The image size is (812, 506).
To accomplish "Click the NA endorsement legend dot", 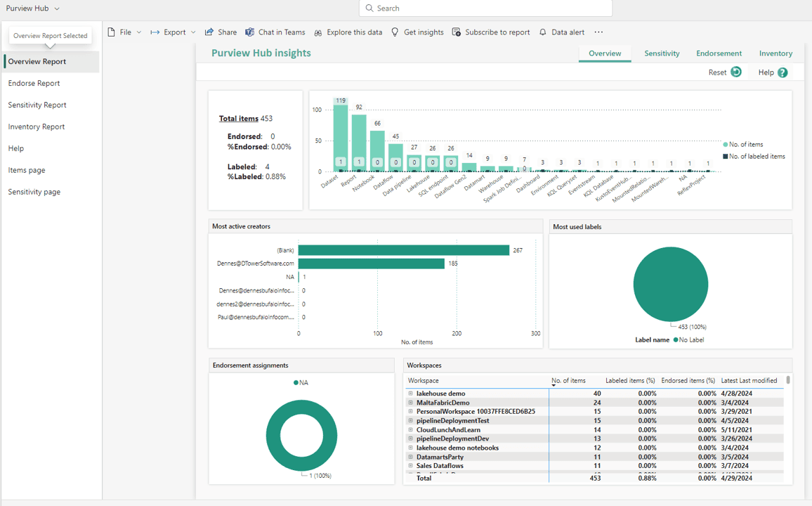I will pyautogui.click(x=296, y=383).
